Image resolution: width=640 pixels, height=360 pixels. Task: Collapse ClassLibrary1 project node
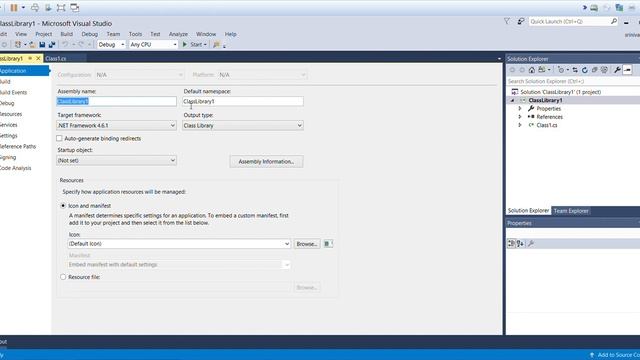(x=512, y=100)
